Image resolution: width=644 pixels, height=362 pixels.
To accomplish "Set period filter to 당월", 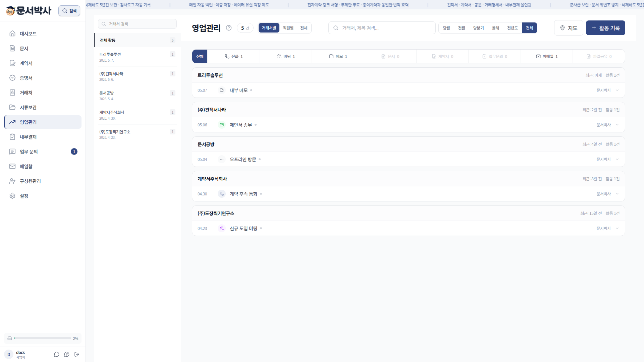I will (x=446, y=28).
